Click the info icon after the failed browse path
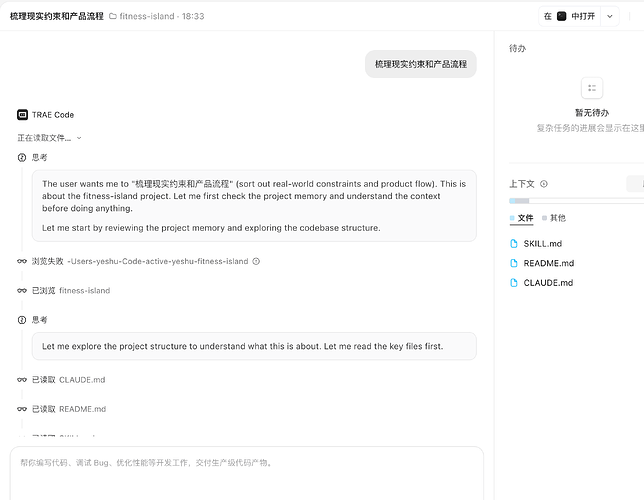 pos(256,261)
